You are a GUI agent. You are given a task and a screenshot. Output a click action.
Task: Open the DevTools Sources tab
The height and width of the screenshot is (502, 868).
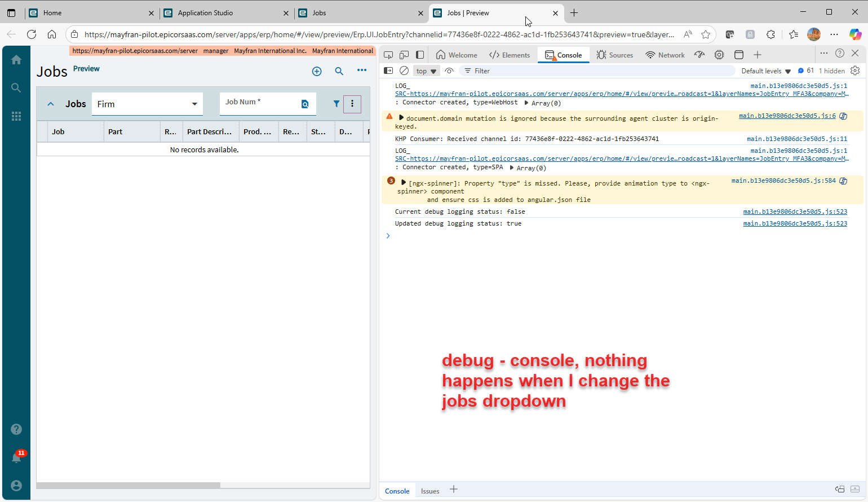tap(615, 55)
